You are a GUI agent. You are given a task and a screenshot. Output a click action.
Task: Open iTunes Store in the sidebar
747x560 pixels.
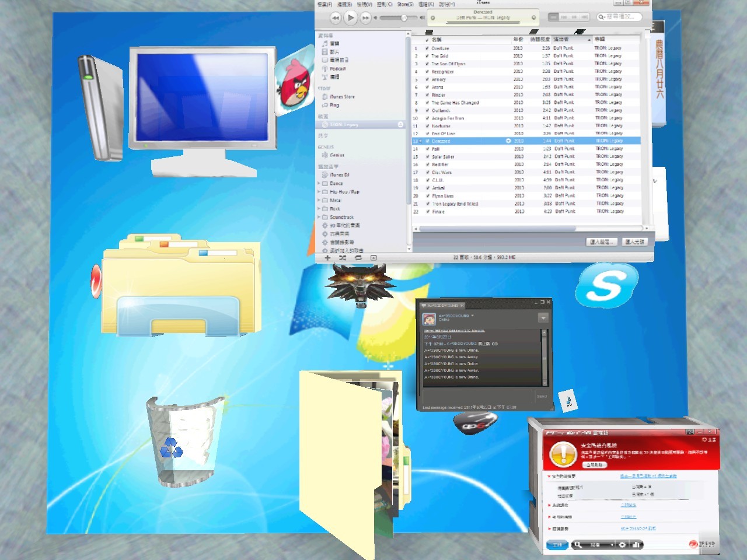(x=338, y=97)
